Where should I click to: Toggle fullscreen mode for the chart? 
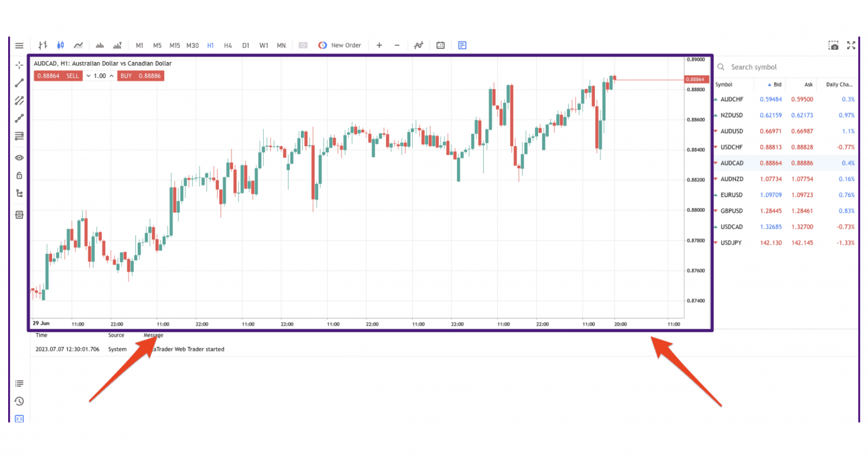(x=851, y=45)
